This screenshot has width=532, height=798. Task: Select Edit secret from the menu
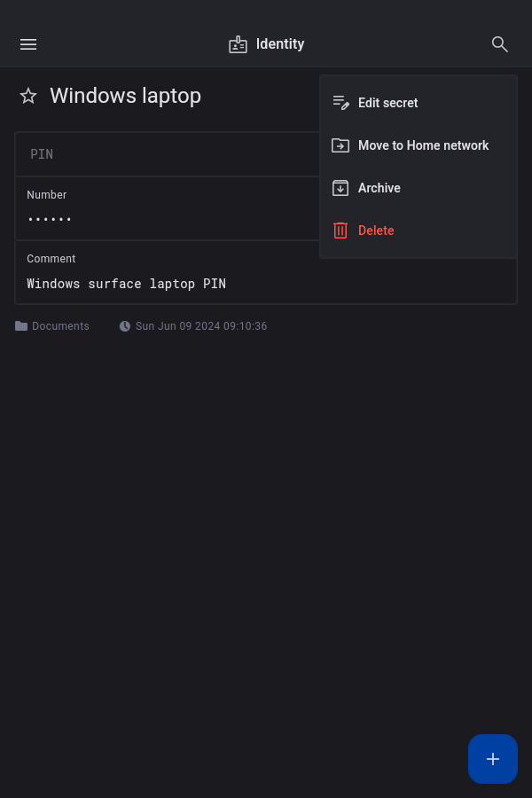click(x=387, y=103)
